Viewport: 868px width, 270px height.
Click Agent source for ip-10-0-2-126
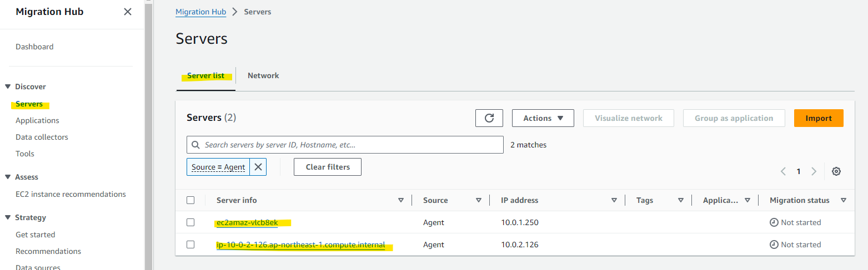pos(434,244)
